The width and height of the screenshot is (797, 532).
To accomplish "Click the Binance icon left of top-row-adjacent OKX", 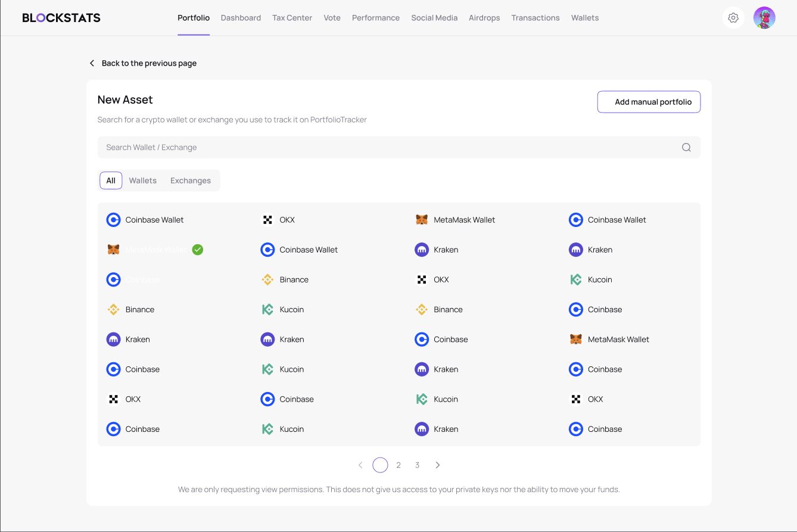I will coord(267,279).
